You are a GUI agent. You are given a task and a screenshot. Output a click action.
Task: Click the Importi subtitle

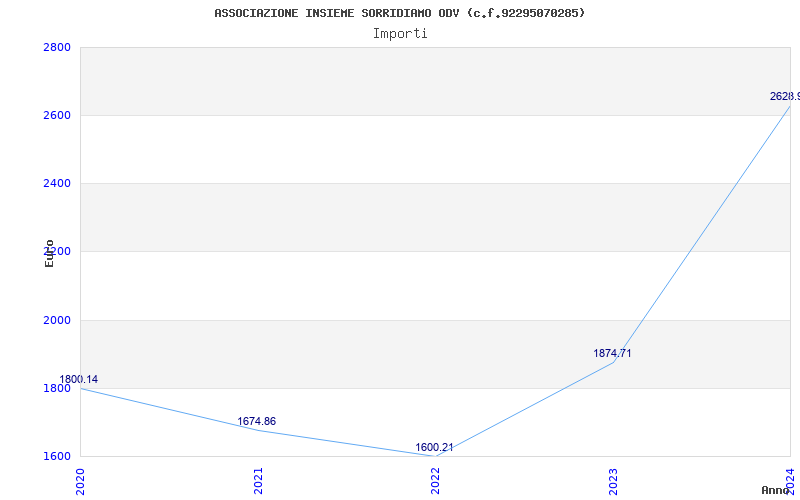click(400, 34)
